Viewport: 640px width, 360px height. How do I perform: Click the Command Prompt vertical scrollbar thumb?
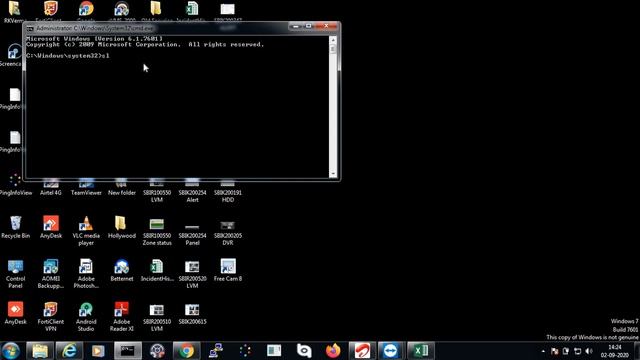pyautogui.click(x=333, y=49)
